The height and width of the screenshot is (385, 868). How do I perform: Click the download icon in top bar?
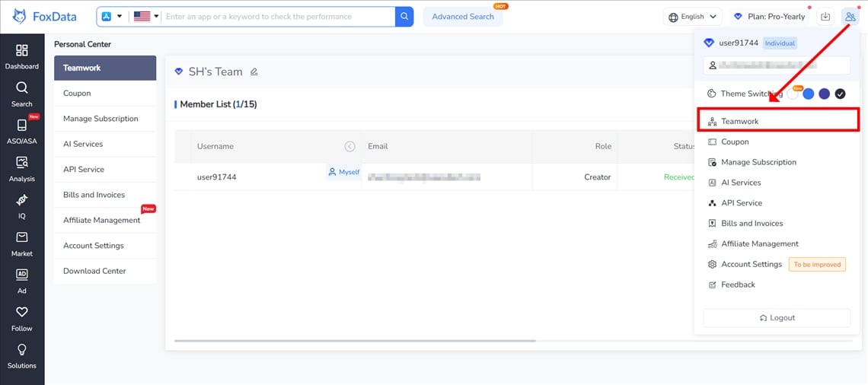pos(825,17)
